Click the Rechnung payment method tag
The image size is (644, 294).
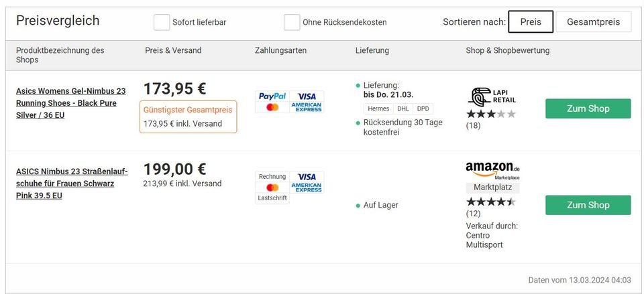[x=272, y=177]
